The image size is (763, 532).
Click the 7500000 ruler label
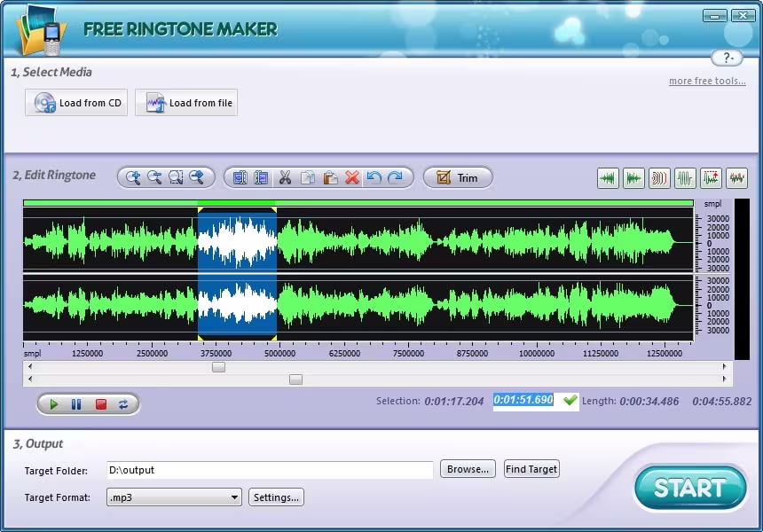point(408,354)
